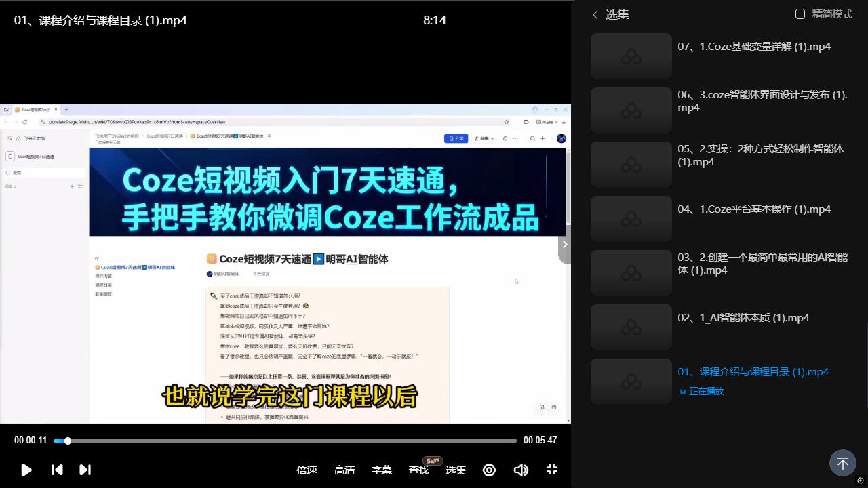Play 07、1.Coze基础变量详解 video
The width and height of the screenshot is (868, 488).
click(x=754, y=47)
